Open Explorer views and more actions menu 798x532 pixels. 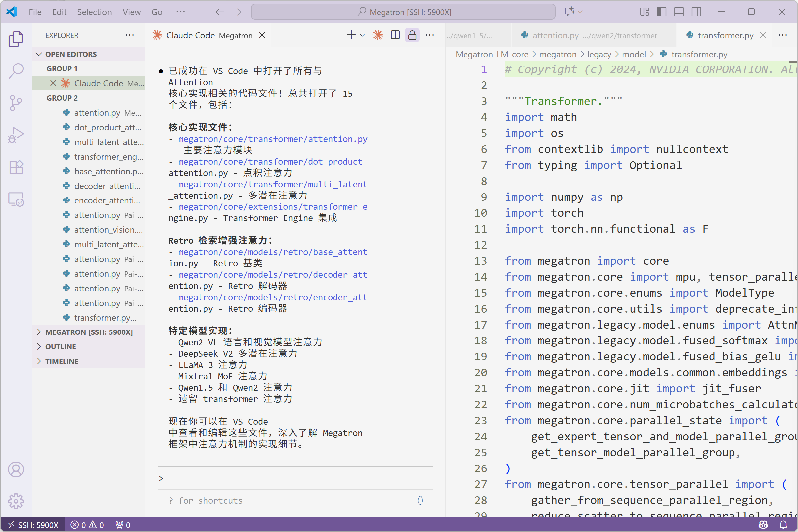point(130,35)
